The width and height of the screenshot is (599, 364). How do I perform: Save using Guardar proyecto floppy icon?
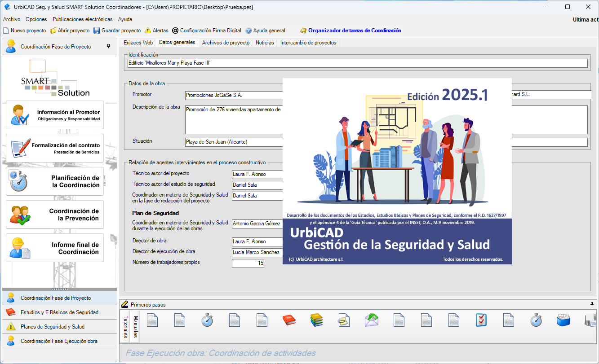tap(97, 31)
